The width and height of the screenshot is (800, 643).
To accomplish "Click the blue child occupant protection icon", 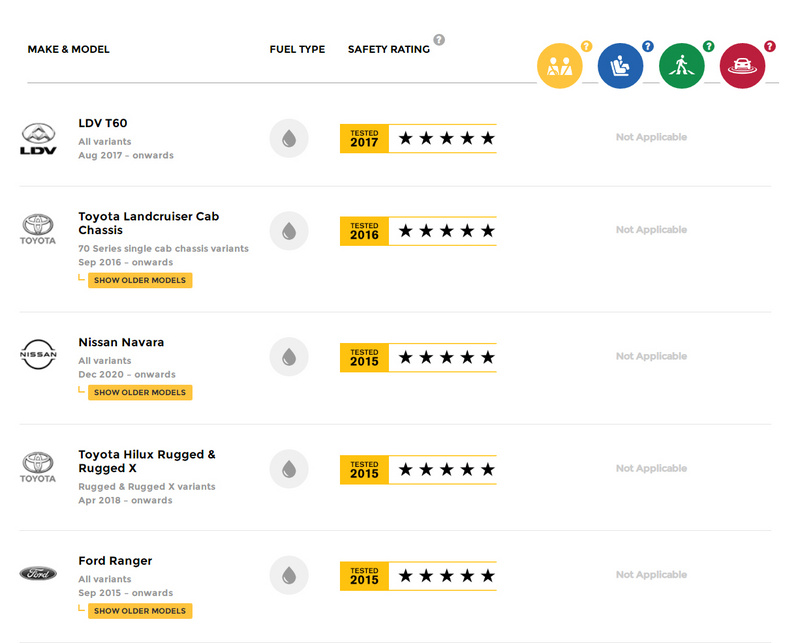I will 620,66.
